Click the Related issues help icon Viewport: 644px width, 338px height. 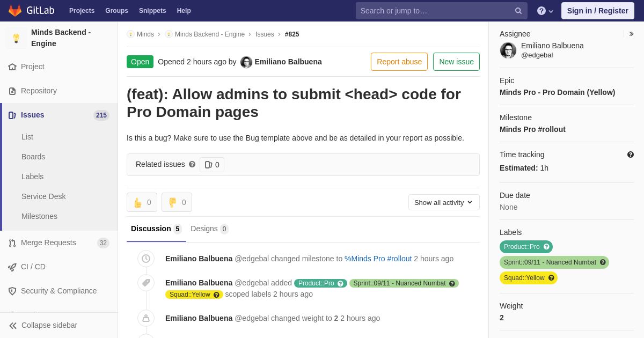(192, 164)
